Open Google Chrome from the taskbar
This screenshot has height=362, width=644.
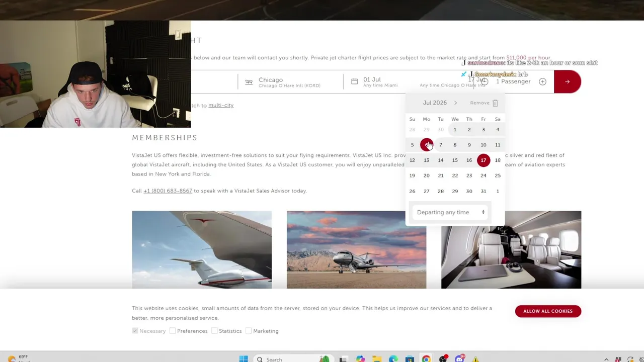click(x=426, y=359)
